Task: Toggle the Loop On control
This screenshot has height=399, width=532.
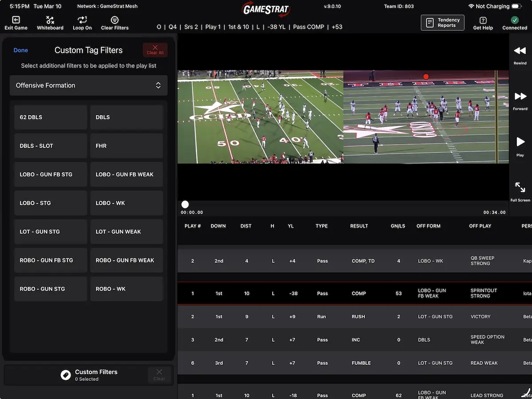Action: [82, 20]
